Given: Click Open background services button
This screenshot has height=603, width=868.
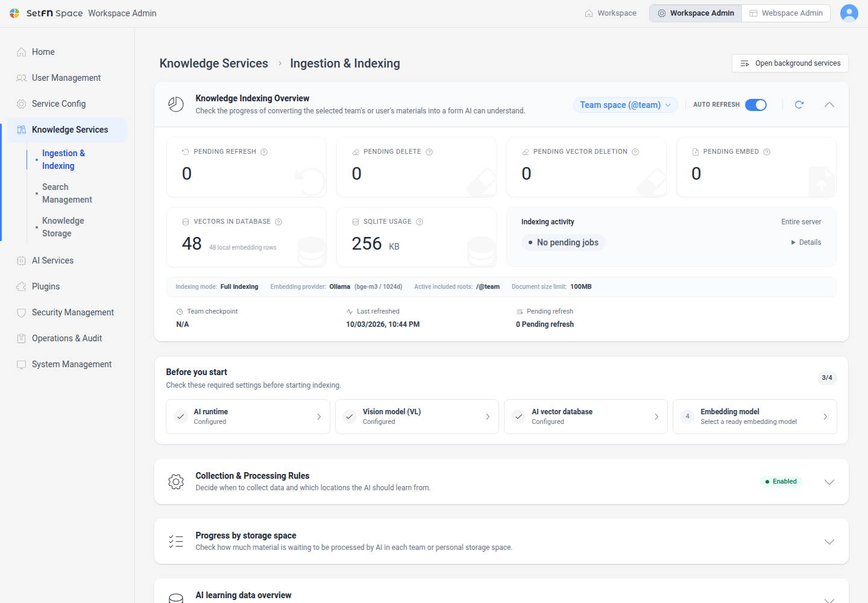Looking at the screenshot, I should pyautogui.click(x=790, y=63).
